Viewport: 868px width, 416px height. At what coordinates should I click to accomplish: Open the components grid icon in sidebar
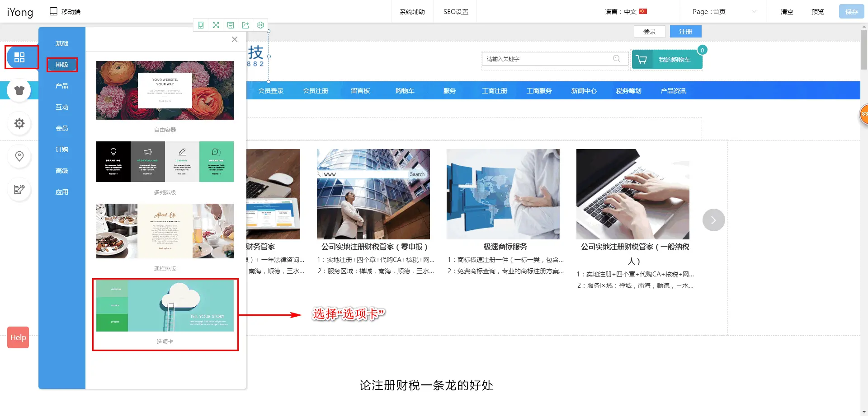(19, 57)
